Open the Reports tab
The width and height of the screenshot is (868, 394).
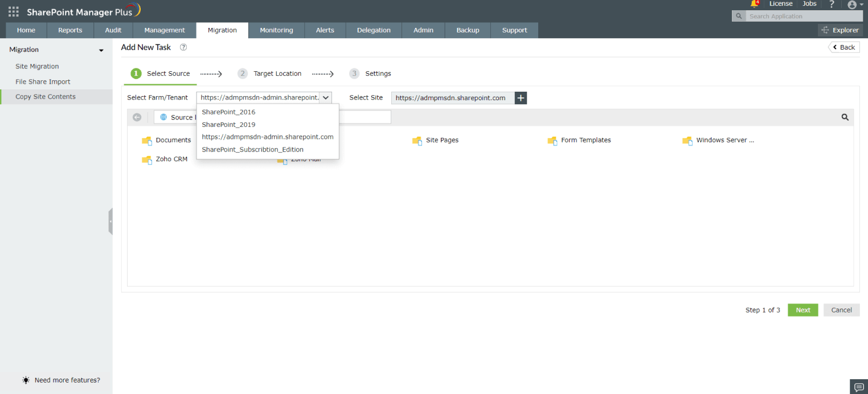pos(70,30)
